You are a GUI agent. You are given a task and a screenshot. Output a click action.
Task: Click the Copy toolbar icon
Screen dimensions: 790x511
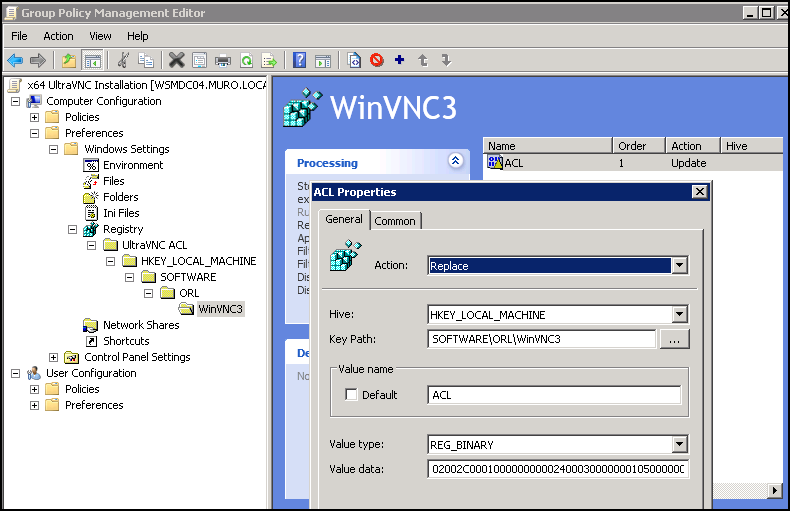(146, 60)
